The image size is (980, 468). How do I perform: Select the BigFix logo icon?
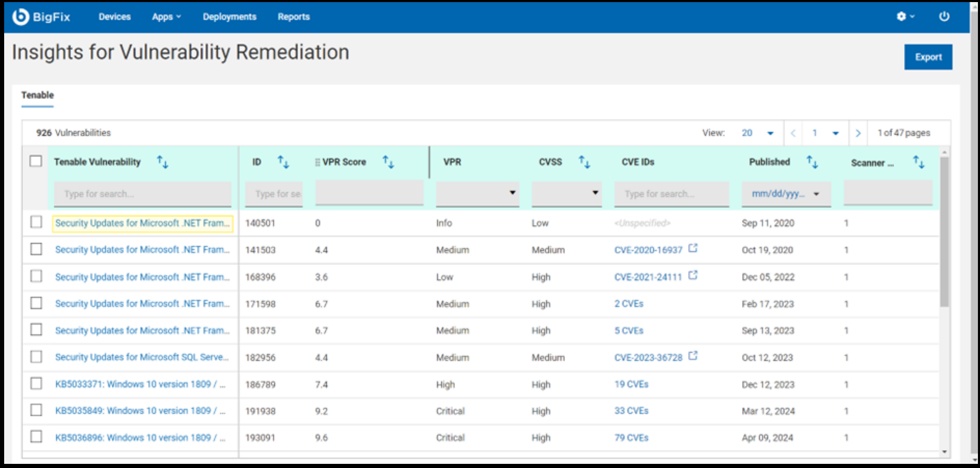point(20,16)
